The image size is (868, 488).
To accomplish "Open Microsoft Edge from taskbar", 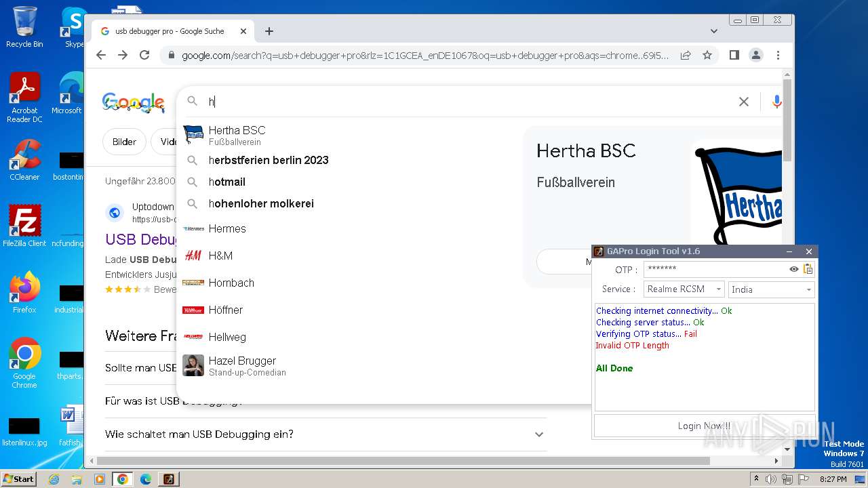I will [146, 479].
